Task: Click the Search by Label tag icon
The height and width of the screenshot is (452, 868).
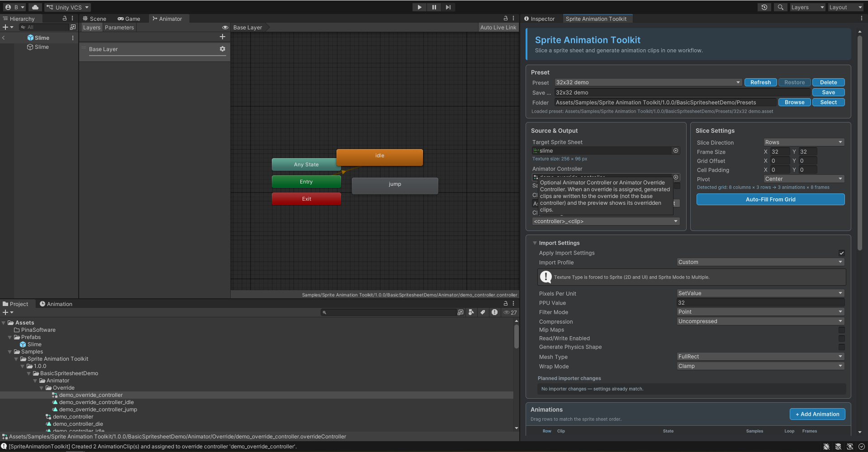Action: (x=483, y=312)
